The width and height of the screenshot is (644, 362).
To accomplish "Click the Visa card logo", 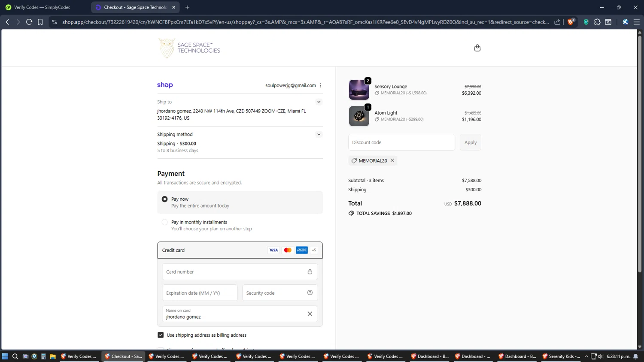I will (x=273, y=250).
